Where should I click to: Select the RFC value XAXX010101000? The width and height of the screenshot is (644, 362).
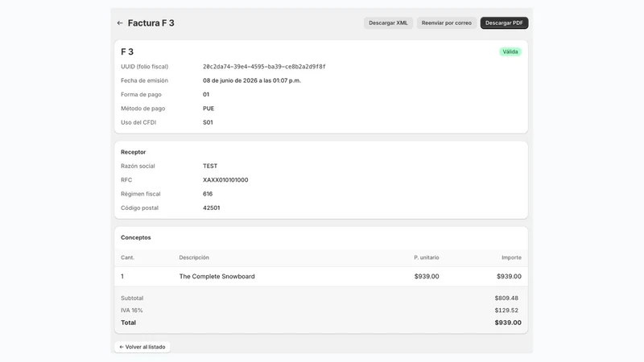(x=225, y=179)
